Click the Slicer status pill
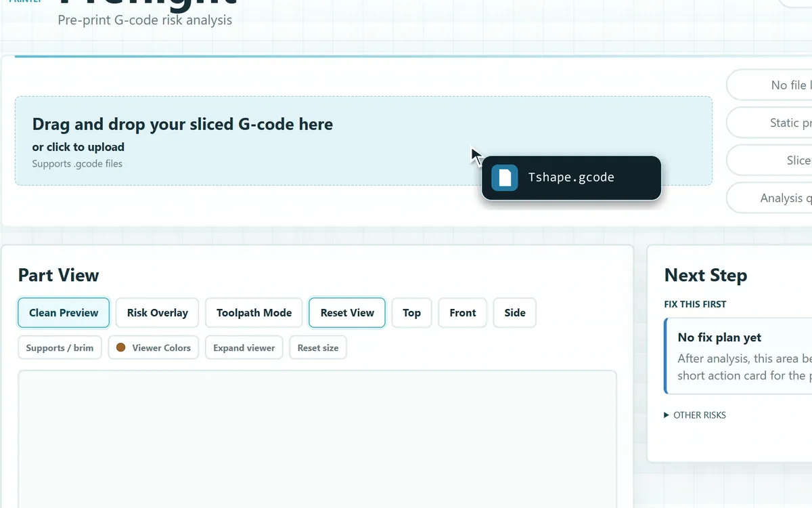The image size is (812, 508). point(769,161)
